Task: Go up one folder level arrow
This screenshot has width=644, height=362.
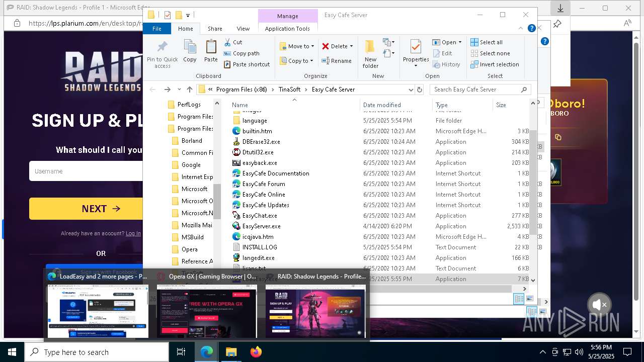Action: (x=189, y=89)
